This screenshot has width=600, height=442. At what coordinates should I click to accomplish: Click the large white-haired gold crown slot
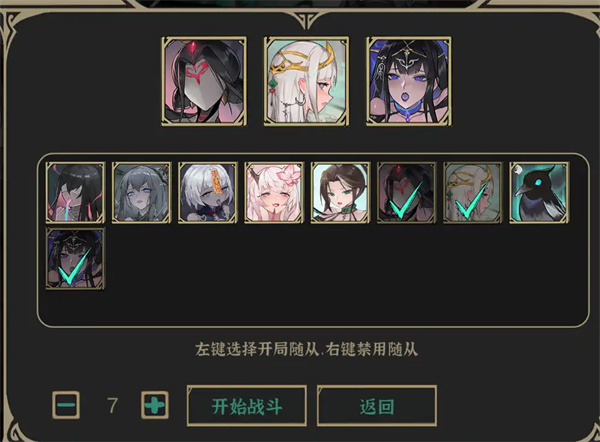306,81
